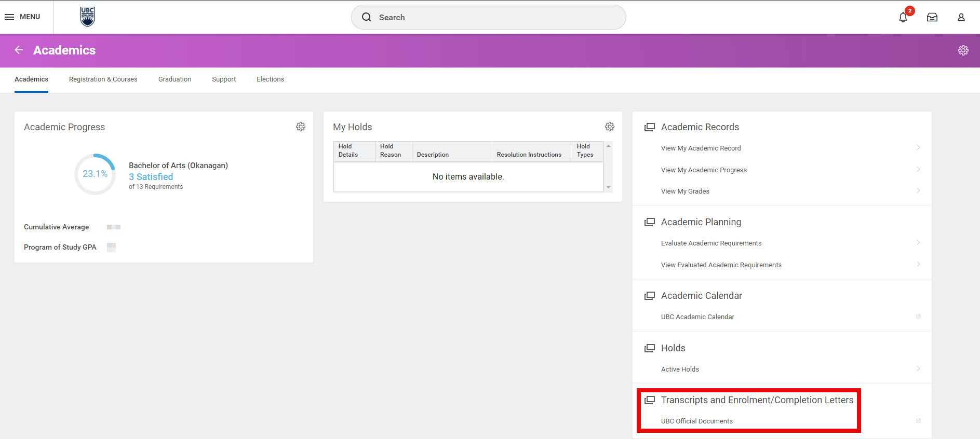The image size is (980, 439).
Task: Switch to the Elections tab
Action: click(270, 79)
